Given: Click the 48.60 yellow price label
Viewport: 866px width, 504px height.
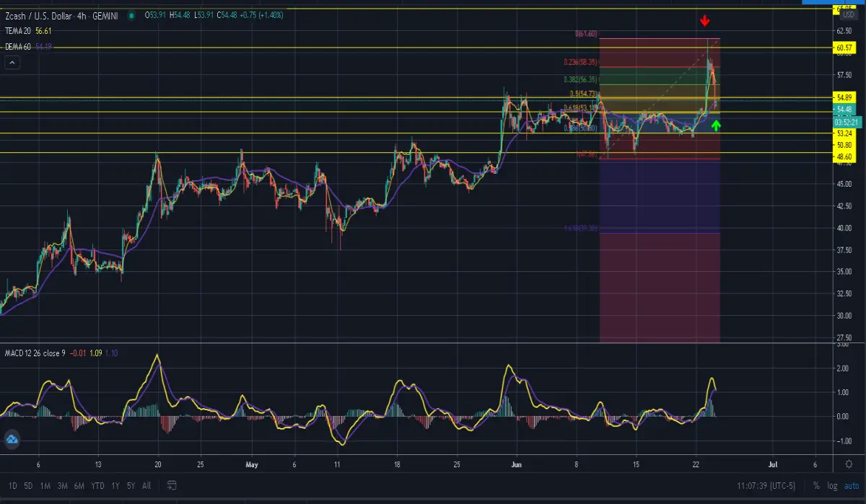Looking at the screenshot, I should [844, 156].
